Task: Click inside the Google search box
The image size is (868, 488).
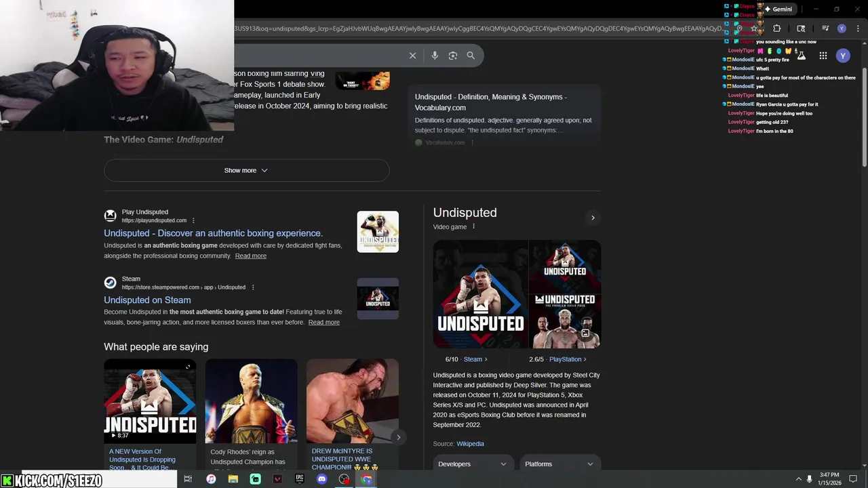Action: click(319, 56)
